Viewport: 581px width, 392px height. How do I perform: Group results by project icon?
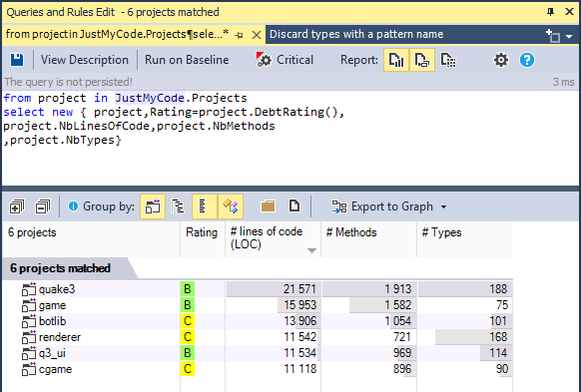pos(153,206)
